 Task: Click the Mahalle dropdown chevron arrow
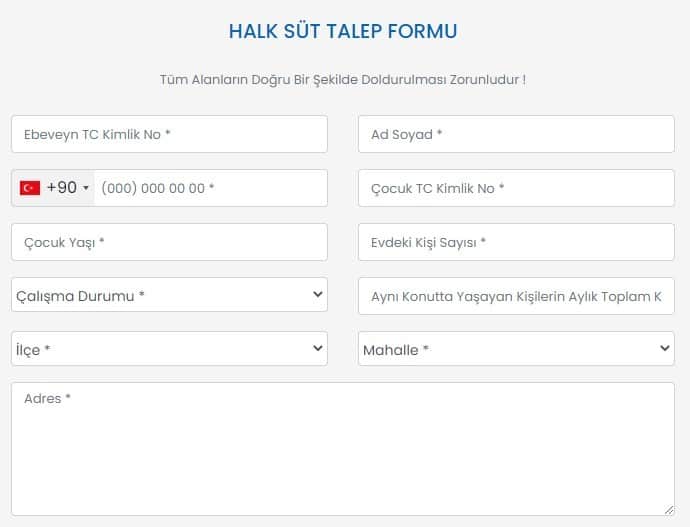(x=665, y=349)
